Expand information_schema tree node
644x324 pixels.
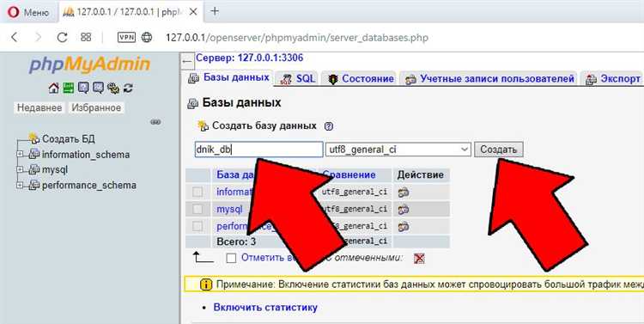pos(19,154)
